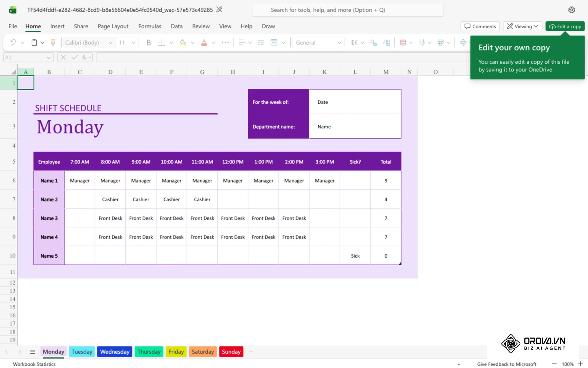Image resolution: width=588 pixels, height=368 pixels.
Task: Switch to the Wednesday sheet tab
Action: point(115,352)
